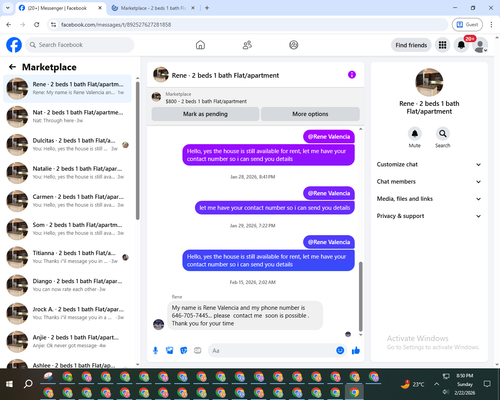The width and height of the screenshot is (500, 400).
Task: Open the weather 23°C widget
Action: [412, 384]
